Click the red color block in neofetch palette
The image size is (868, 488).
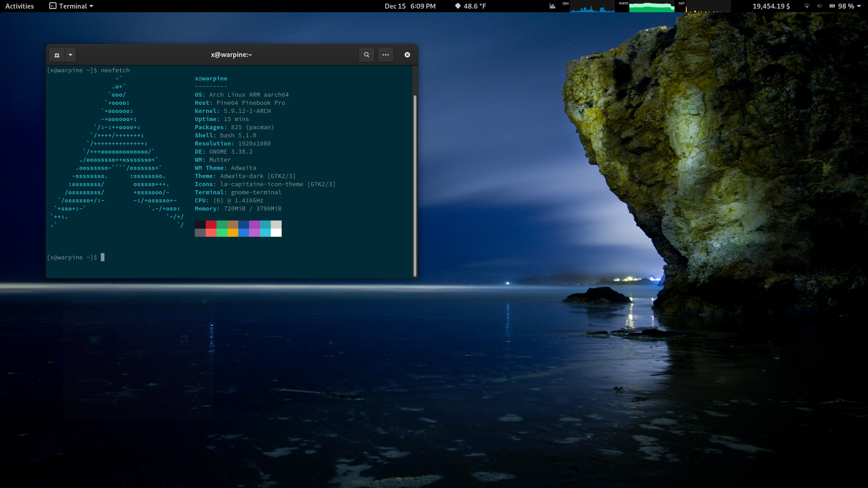211,225
